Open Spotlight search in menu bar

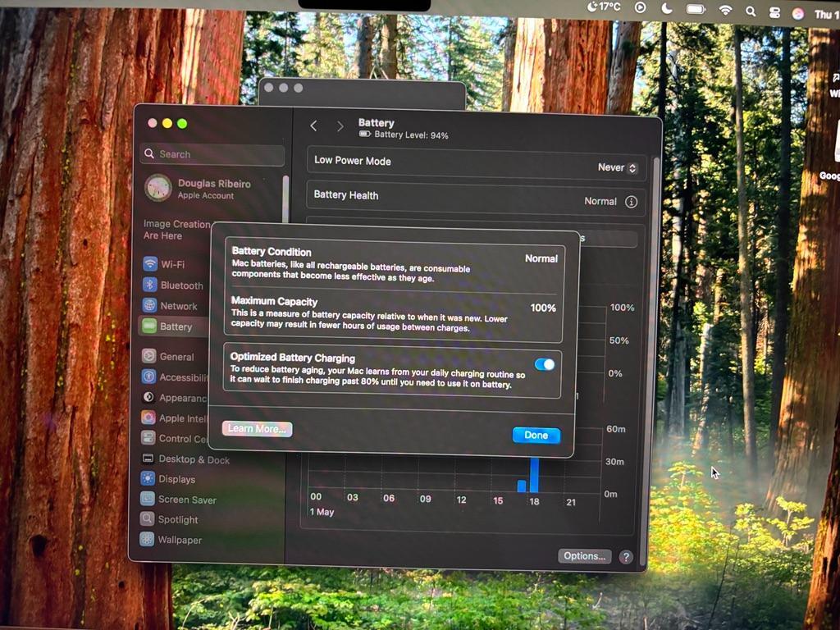click(x=751, y=11)
